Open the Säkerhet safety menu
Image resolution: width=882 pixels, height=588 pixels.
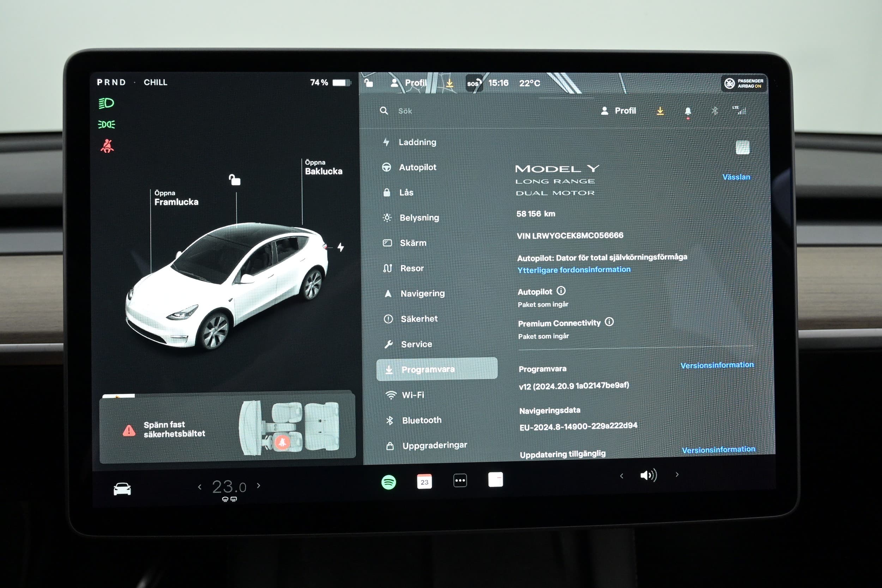tap(411, 319)
